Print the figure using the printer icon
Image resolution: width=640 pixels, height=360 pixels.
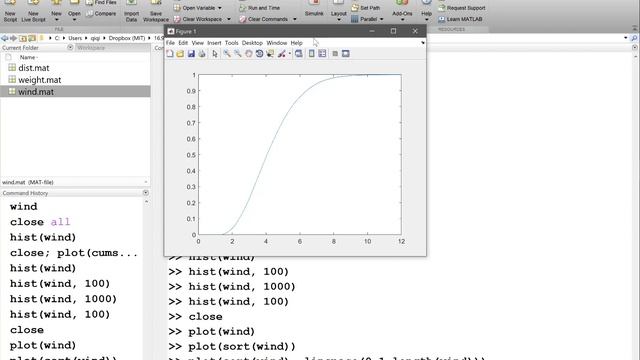[x=202, y=54]
